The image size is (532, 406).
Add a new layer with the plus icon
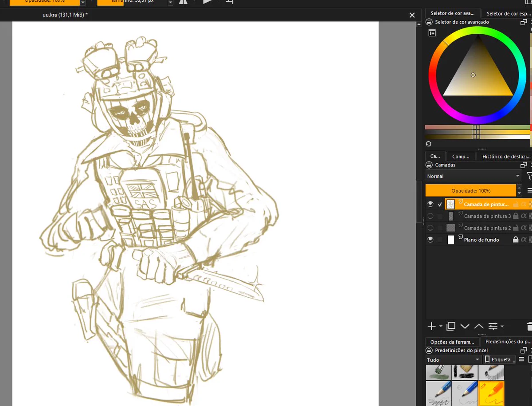coord(432,326)
